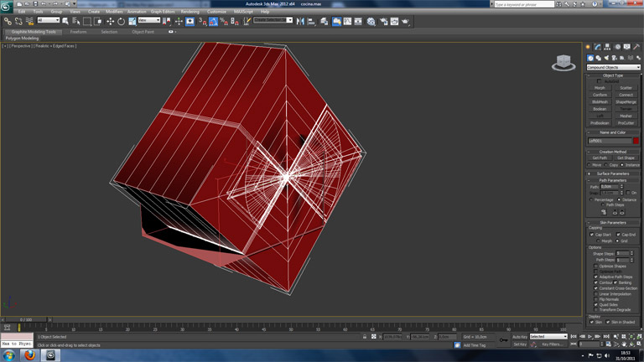Toggle the Cap Start checkbox
The height and width of the screenshot is (362, 644).
tap(592, 235)
